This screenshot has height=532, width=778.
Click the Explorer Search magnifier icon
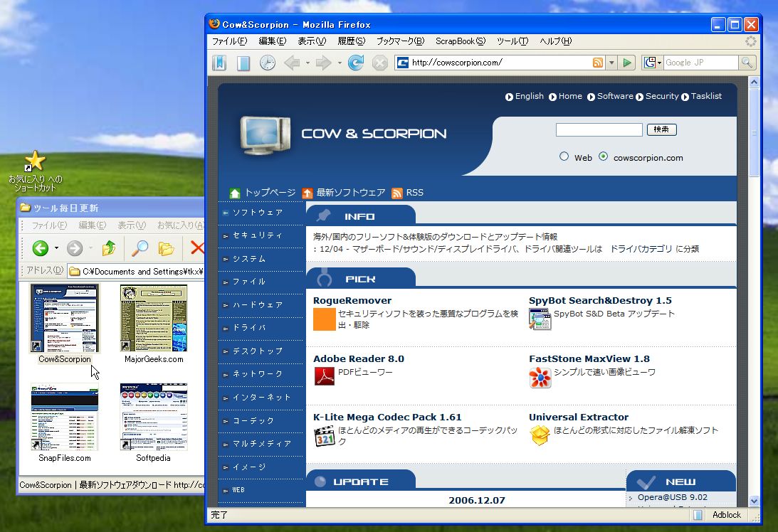[x=140, y=248]
